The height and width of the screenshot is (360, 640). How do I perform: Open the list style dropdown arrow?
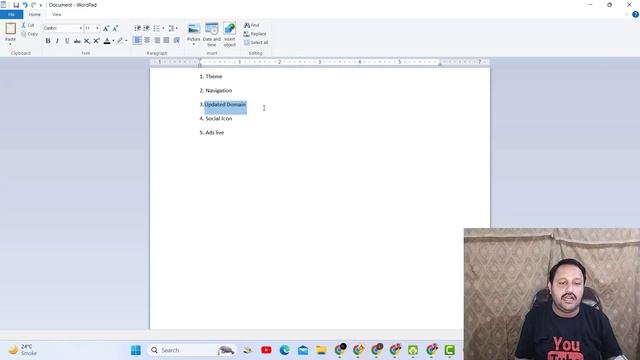163,28
